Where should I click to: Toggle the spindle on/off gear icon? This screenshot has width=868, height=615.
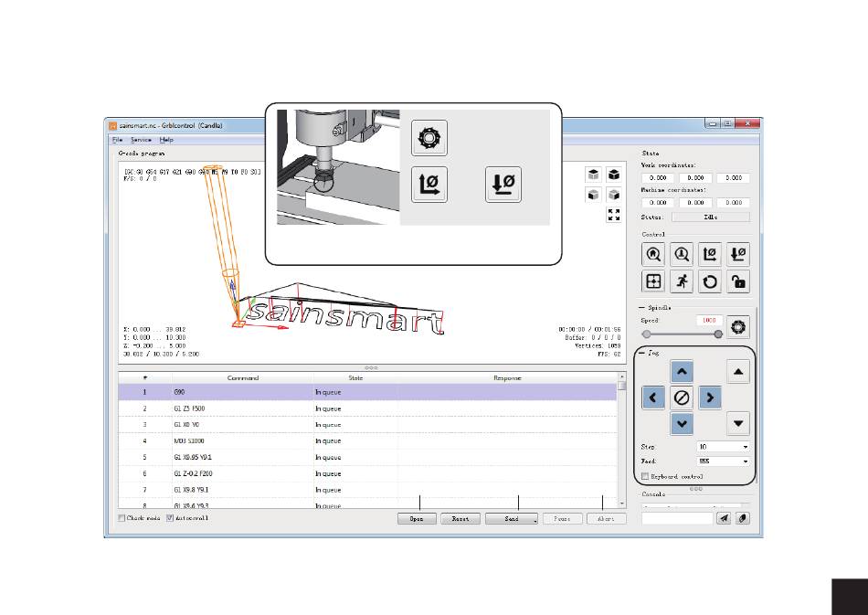(738, 326)
